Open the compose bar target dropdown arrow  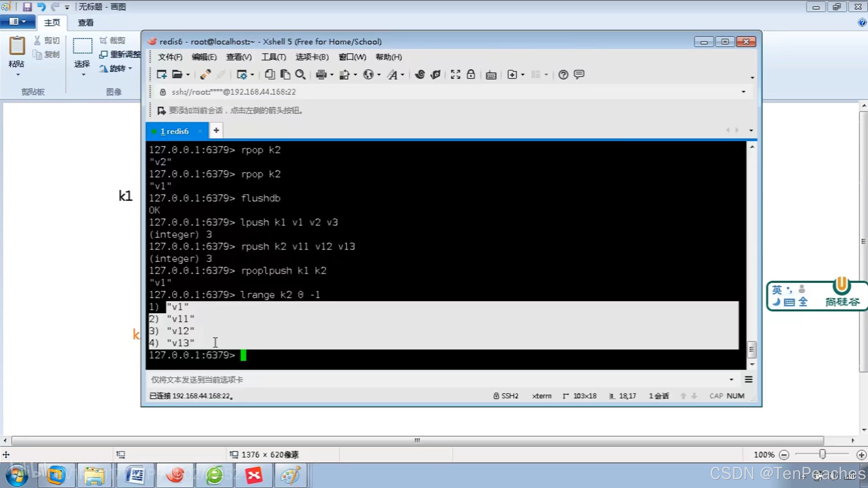tap(731, 380)
